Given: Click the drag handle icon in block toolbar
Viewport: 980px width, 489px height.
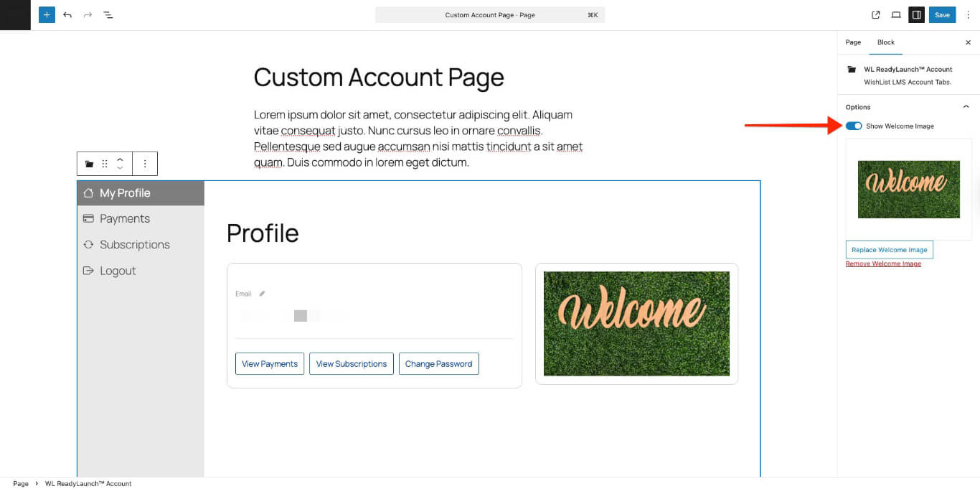Looking at the screenshot, I should (105, 164).
